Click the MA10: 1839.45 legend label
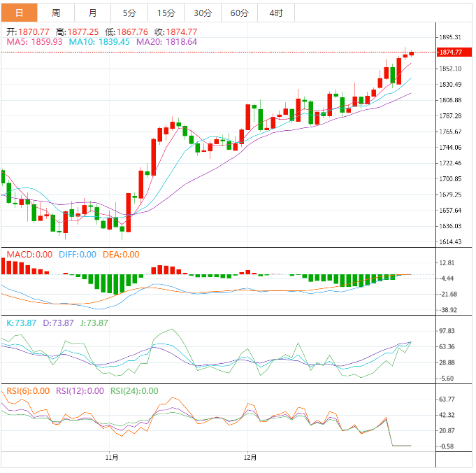476x473 pixels. tap(99, 42)
